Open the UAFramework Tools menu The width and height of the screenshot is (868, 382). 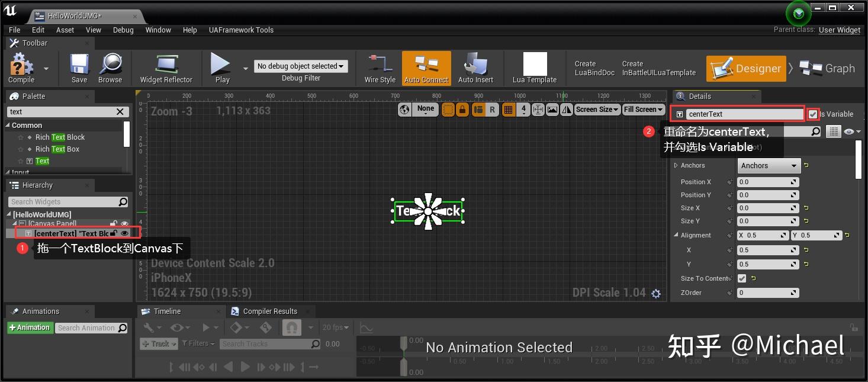click(x=241, y=30)
